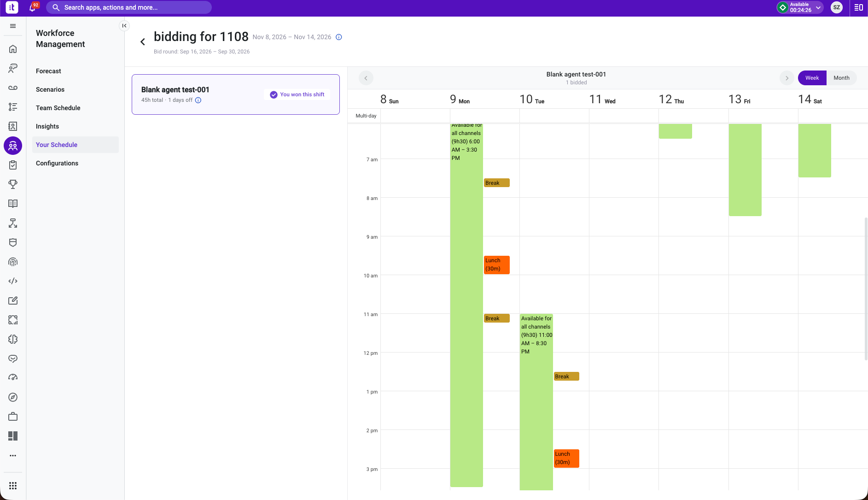Go to next agent chevron
This screenshot has height=500, width=868.
click(x=787, y=78)
